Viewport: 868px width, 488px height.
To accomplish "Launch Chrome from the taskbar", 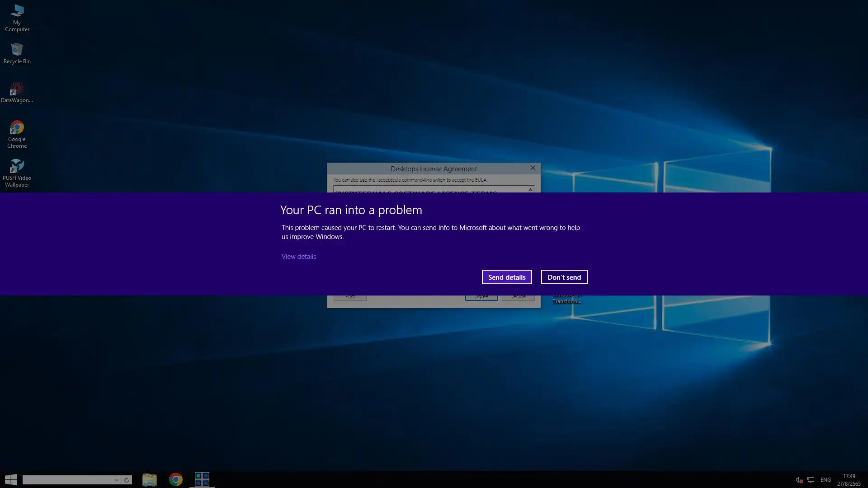I will (x=176, y=479).
